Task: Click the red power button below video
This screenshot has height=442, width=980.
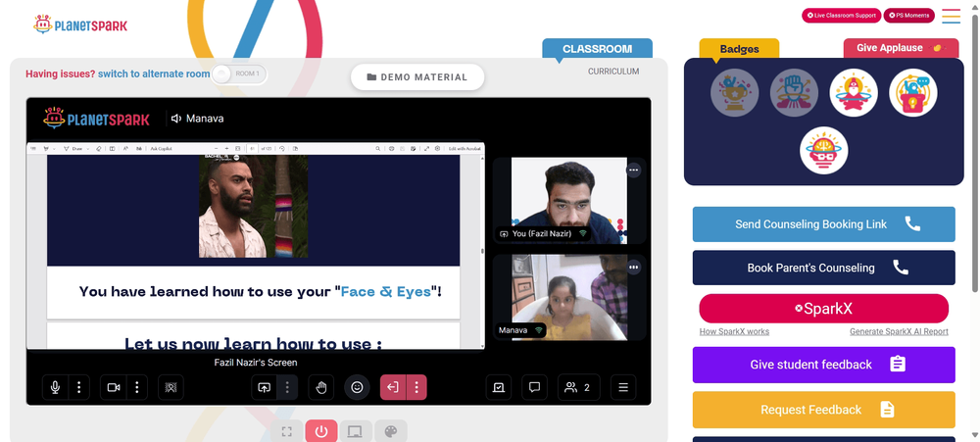Action: point(321,431)
